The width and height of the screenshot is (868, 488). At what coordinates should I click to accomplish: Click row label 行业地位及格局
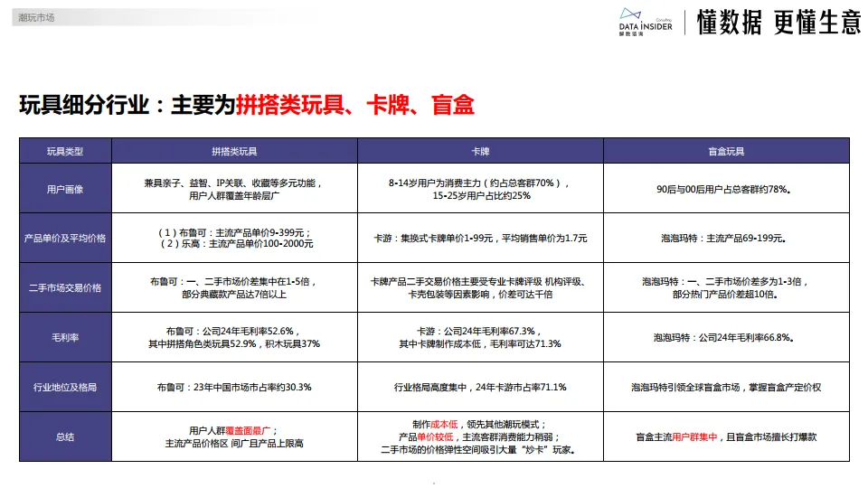coord(65,388)
